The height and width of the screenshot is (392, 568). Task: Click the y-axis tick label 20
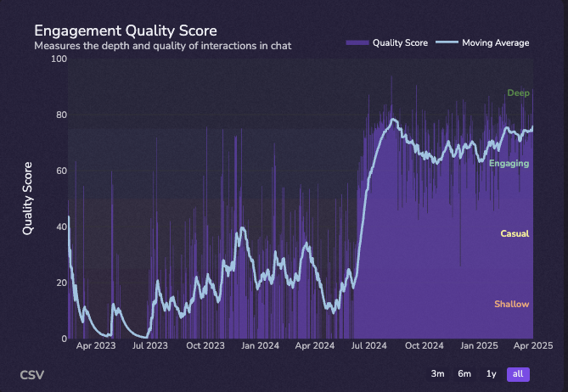(x=62, y=283)
